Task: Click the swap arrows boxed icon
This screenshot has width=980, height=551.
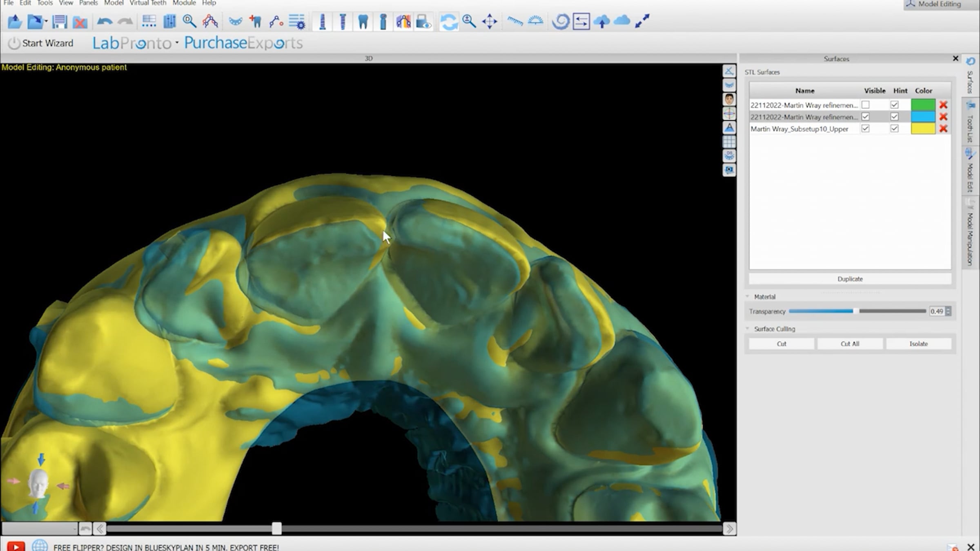Action: pyautogui.click(x=581, y=21)
